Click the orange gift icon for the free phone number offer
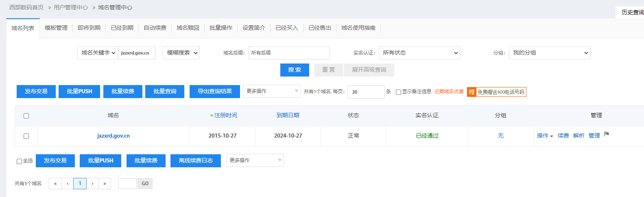Screen dimensions: 644x197 (x=472, y=92)
